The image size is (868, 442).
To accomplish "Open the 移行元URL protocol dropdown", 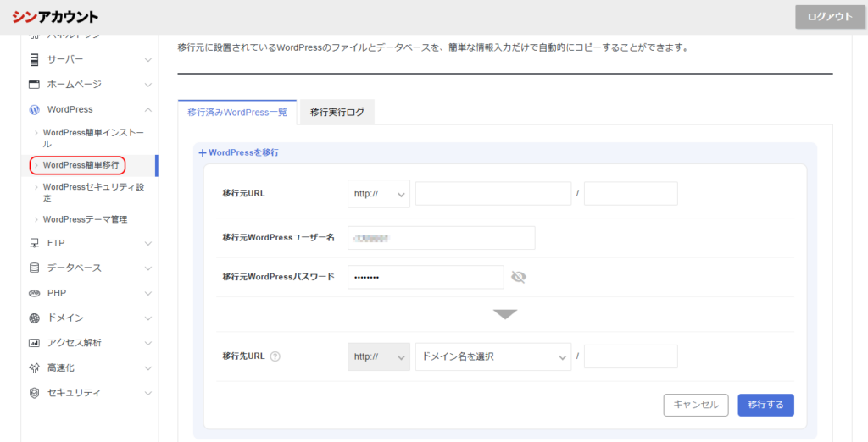I will click(x=379, y=194).
